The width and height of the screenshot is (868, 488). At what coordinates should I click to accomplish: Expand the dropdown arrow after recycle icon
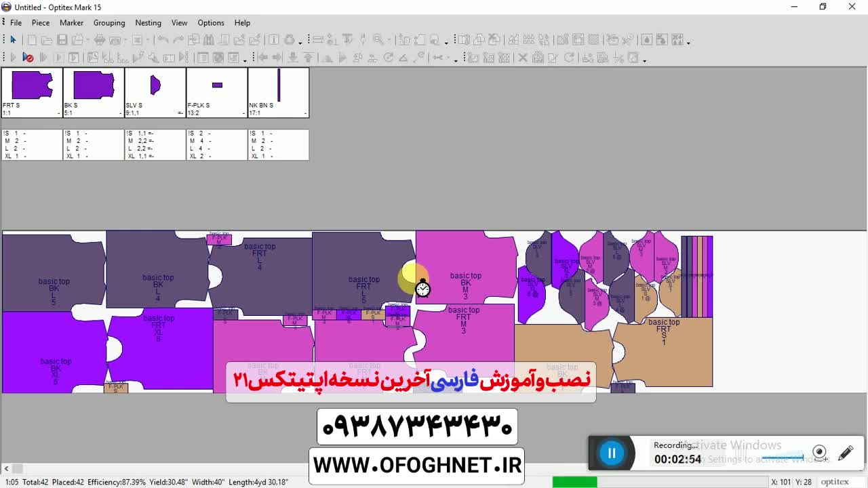click(300, 42)
